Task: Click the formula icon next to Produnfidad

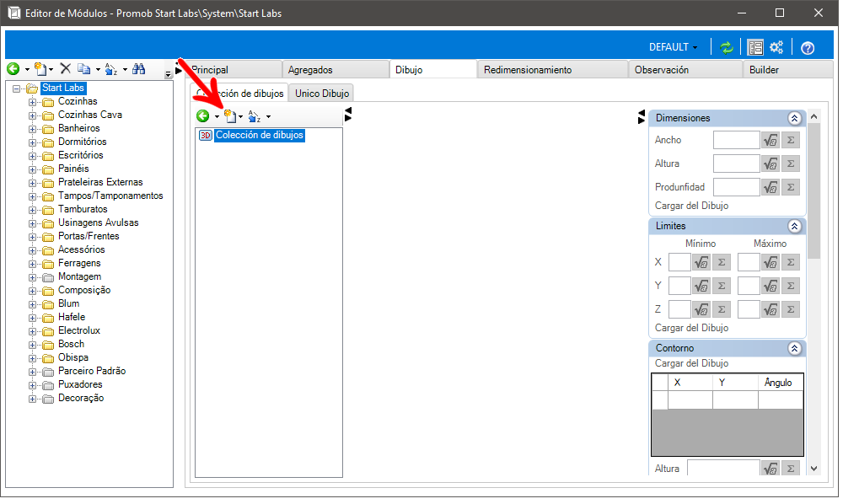Action: point(771,187)
